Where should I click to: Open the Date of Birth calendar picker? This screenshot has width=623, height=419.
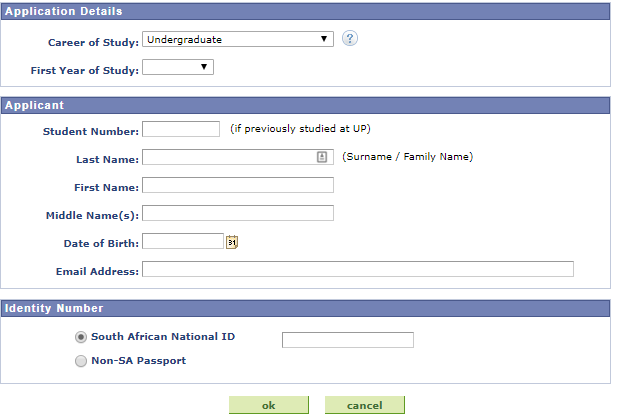tap(232, 242)
